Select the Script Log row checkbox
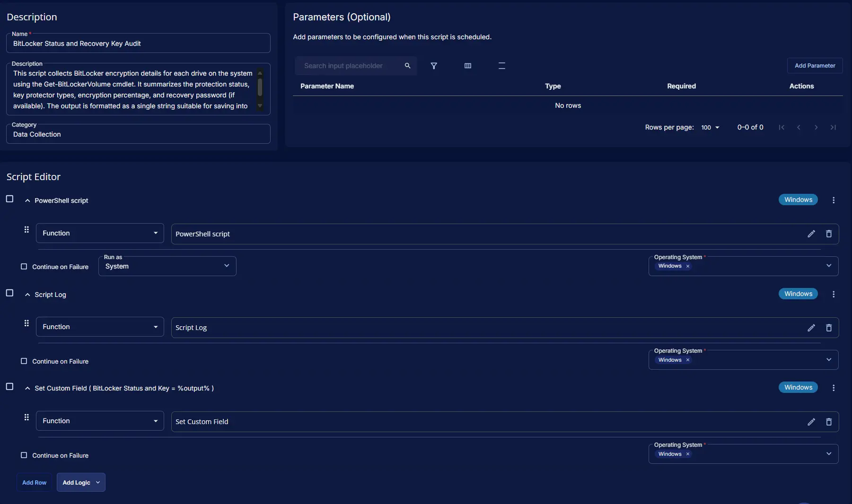The width and height of the screenshot is (852, 504). (9, 293)
